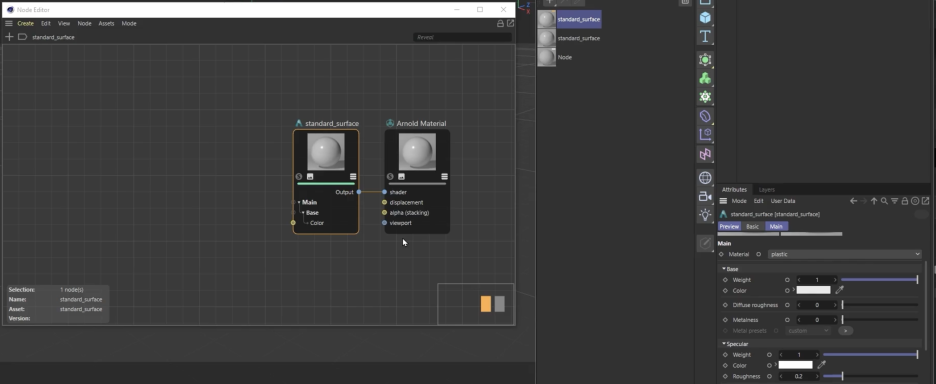936x384 pixels.
Task: Collapse the Main group on standard_surface node
Action: click(299, 202)
